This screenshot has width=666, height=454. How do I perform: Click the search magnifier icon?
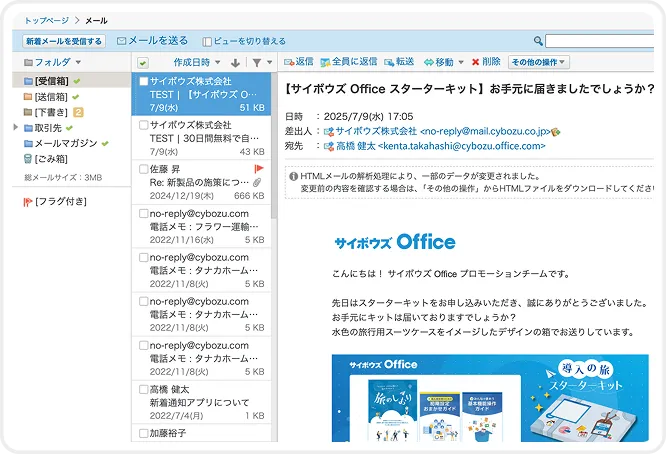(x=538, y=41)
